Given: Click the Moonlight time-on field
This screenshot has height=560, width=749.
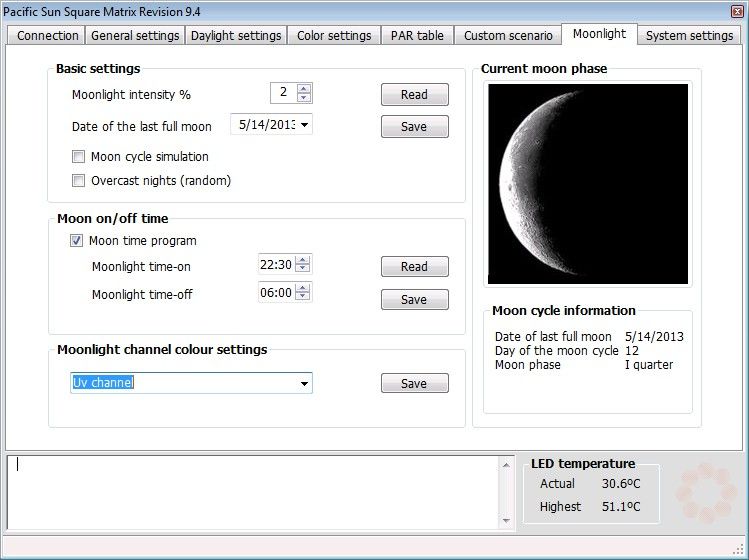Looking at the screenshot, I should [277, 264].
